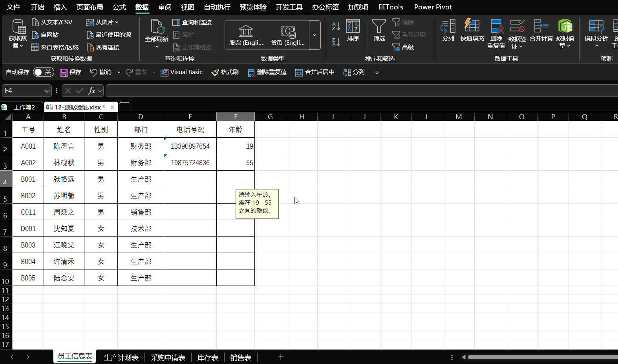
Task: Click 删除重复值 in quick access toolbar
Action: (x=267, y=72)
